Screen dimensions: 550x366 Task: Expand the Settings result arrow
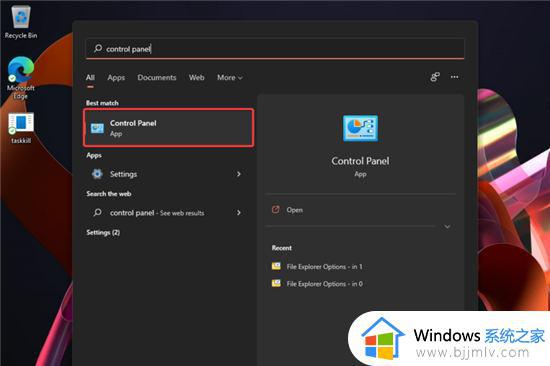(x=239, y=174)
